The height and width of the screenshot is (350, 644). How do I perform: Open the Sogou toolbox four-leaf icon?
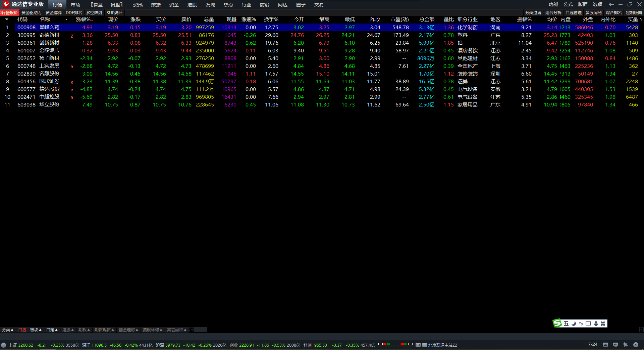603,323
